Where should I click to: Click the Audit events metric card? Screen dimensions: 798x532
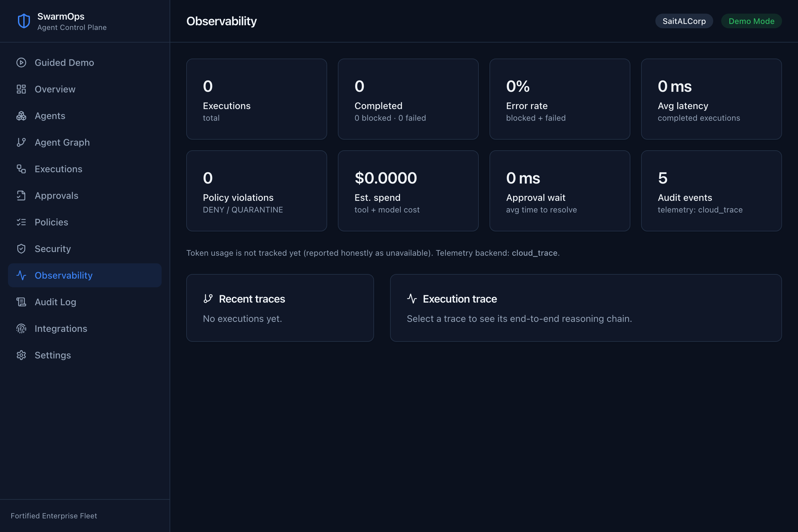pyautogui.click(x=712, y=191)
